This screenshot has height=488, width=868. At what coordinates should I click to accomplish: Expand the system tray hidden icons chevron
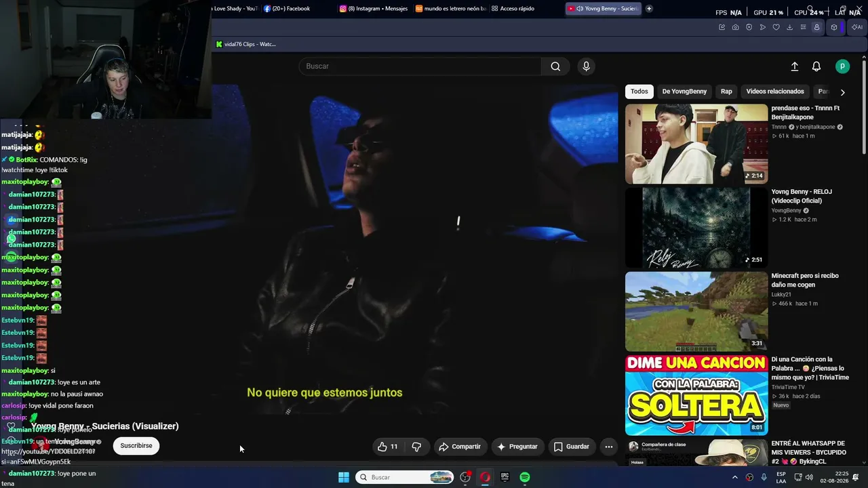734,477
